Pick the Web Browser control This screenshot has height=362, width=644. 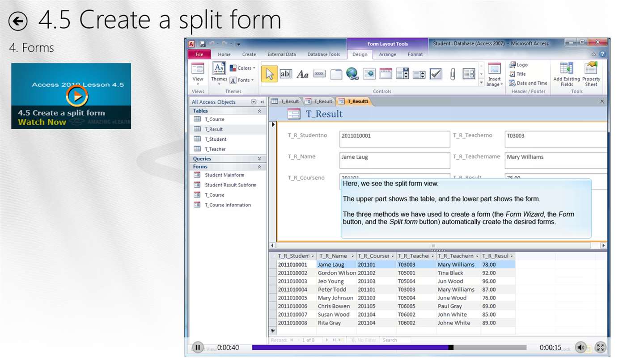pos(369,74)
